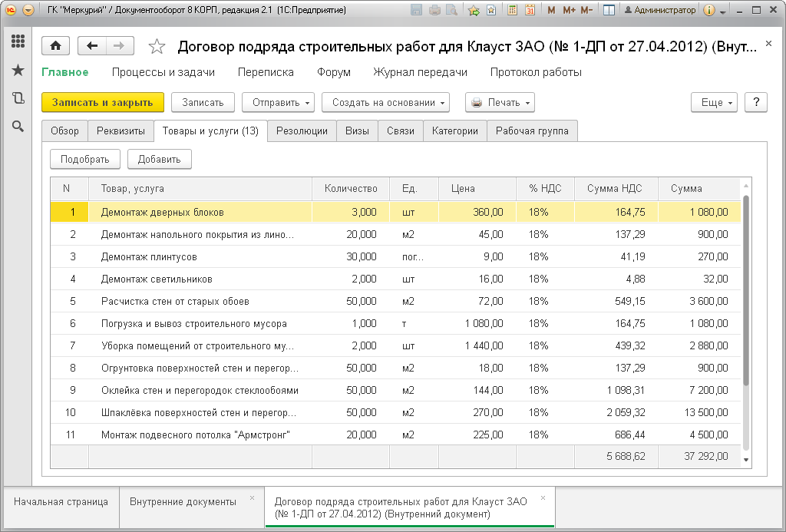Screen dimensions: 786x532
Task: Open history icon in left sidebar
Action: [18, 97]
